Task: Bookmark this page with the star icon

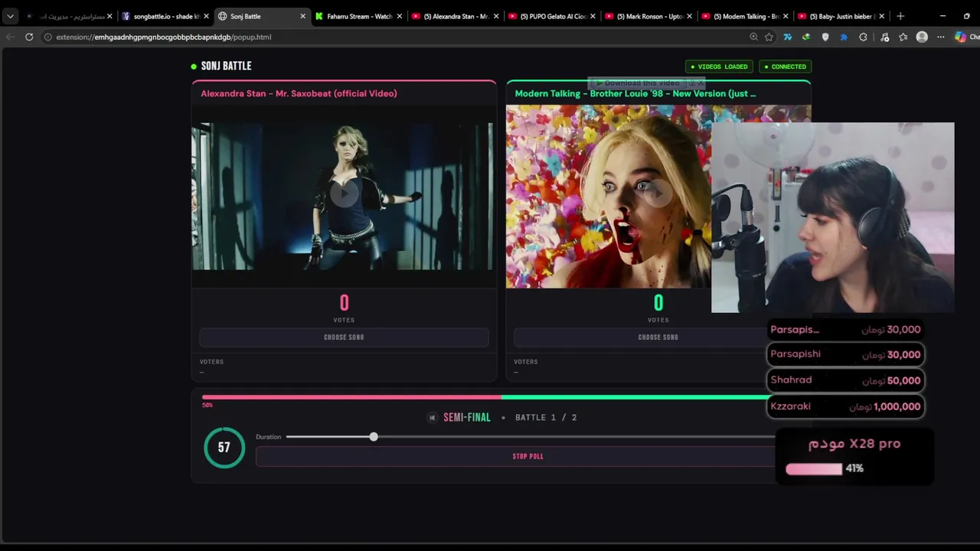Action: pyautogui.click(x=769, y=37)
